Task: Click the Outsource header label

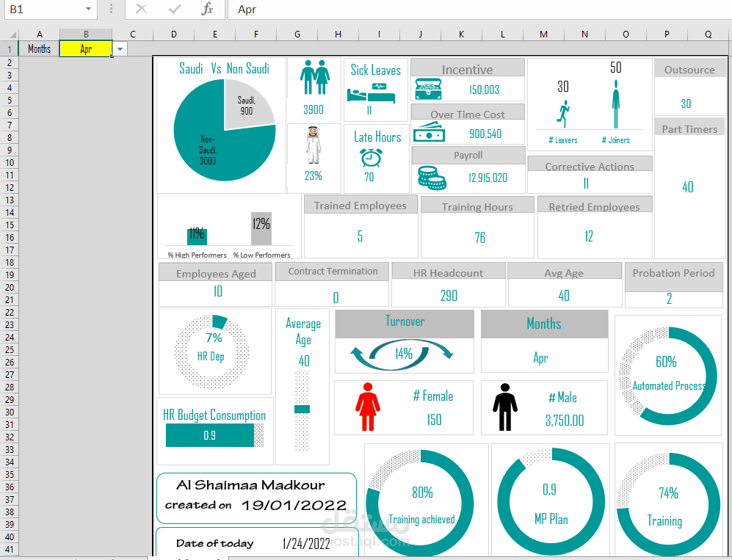Action: [689, 70]
